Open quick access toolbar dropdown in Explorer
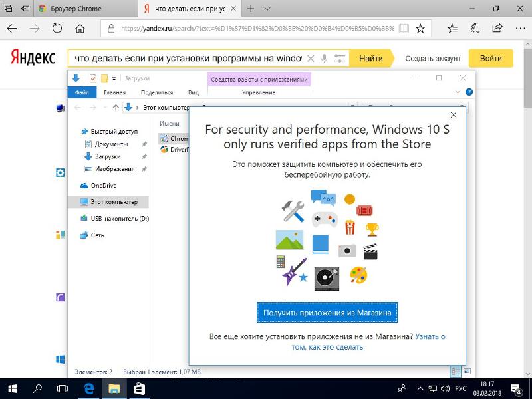This screenshot has height=399, width=532. tap(114, 78)
